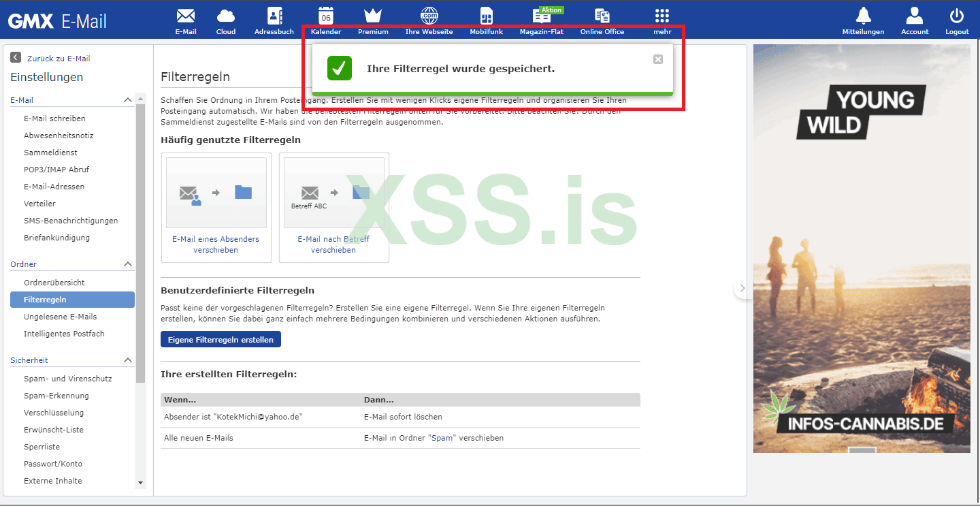Click the sidebar scroll-down arrow
This screenshot has height=506, width=980.
coord(141,483)
